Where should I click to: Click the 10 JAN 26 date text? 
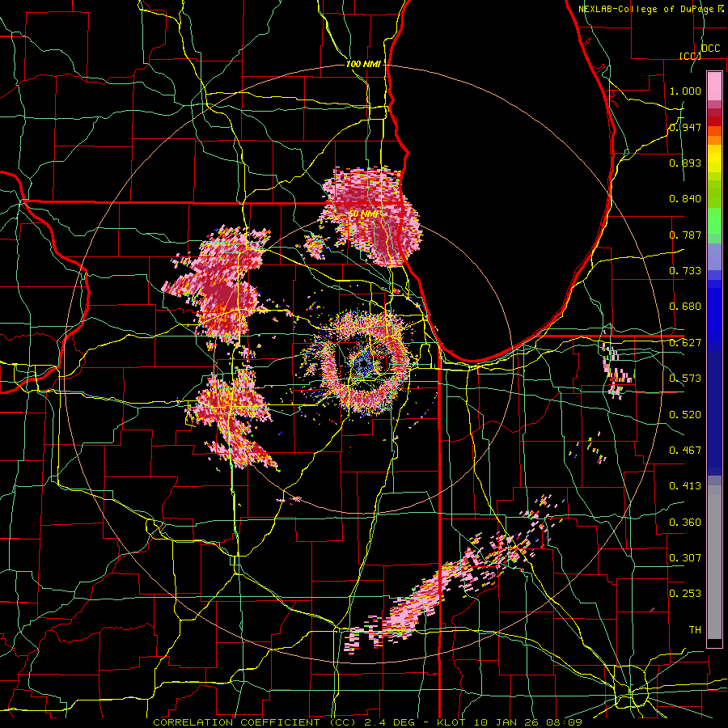coord(505,722)
